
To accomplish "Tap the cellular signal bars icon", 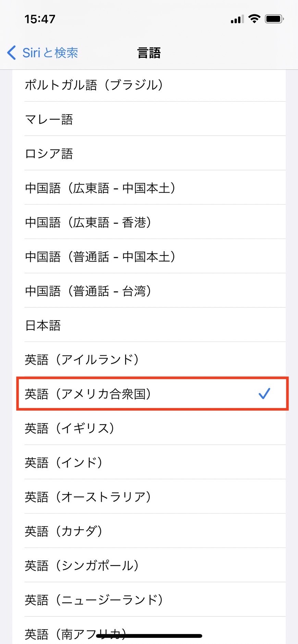I will pos(237,19).
